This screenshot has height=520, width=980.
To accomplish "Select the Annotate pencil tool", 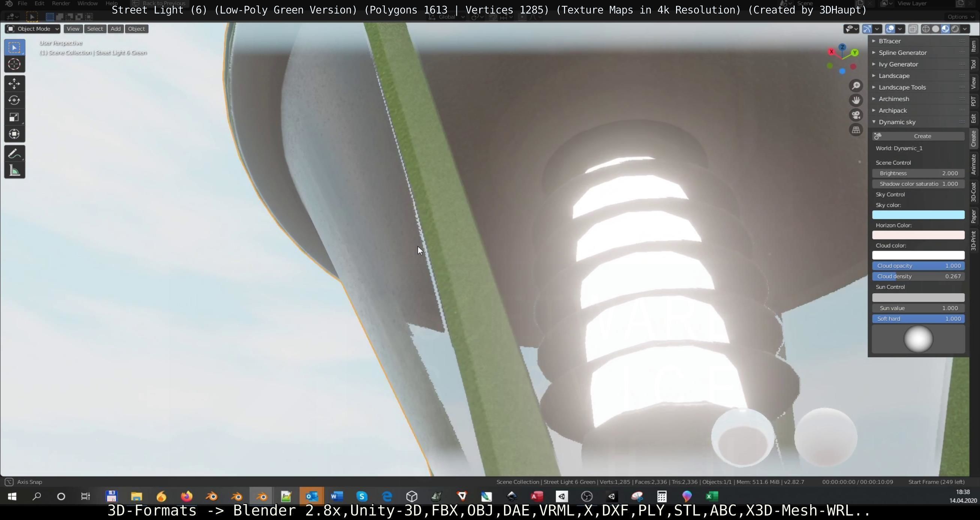I will [15, 154].
